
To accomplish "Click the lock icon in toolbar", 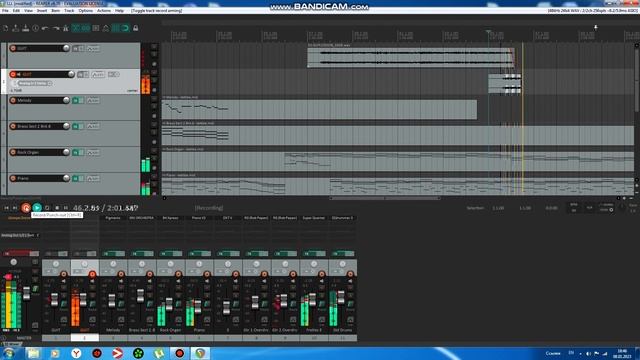I will click(136, 28).
